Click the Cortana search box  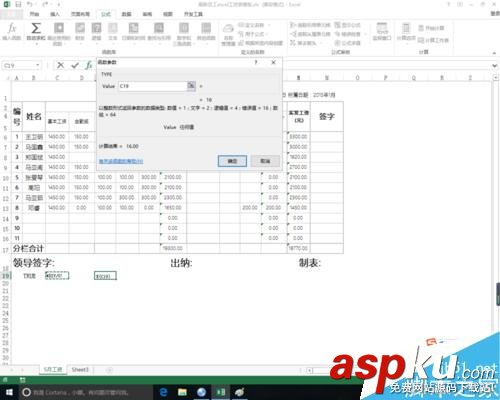coord(85,392)
